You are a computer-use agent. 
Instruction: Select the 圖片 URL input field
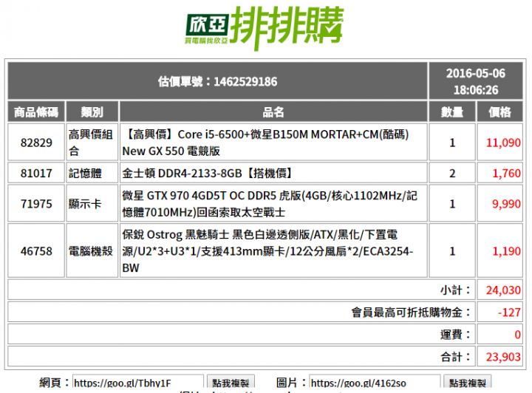click(375, 383)
